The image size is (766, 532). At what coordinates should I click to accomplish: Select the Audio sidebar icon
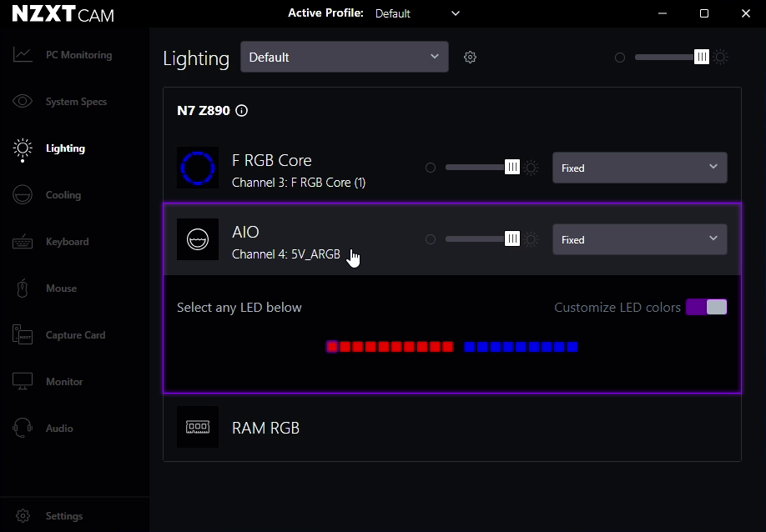point(22,428)
